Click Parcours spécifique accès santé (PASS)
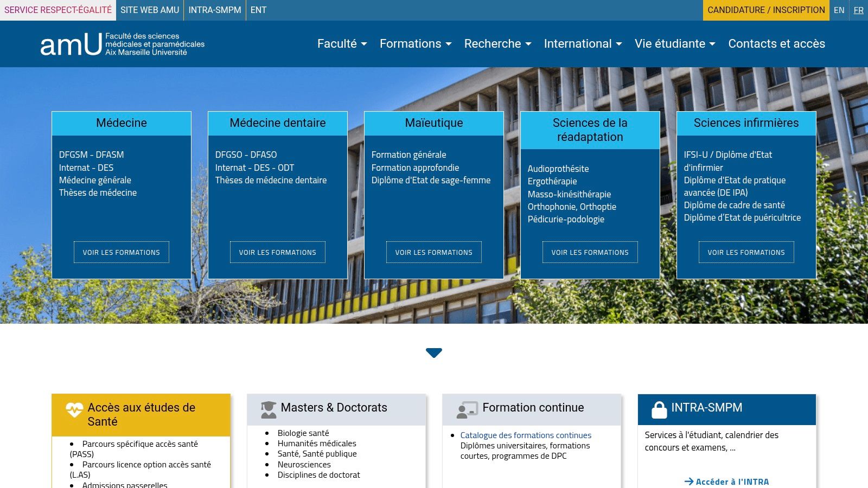 (134, 449)
